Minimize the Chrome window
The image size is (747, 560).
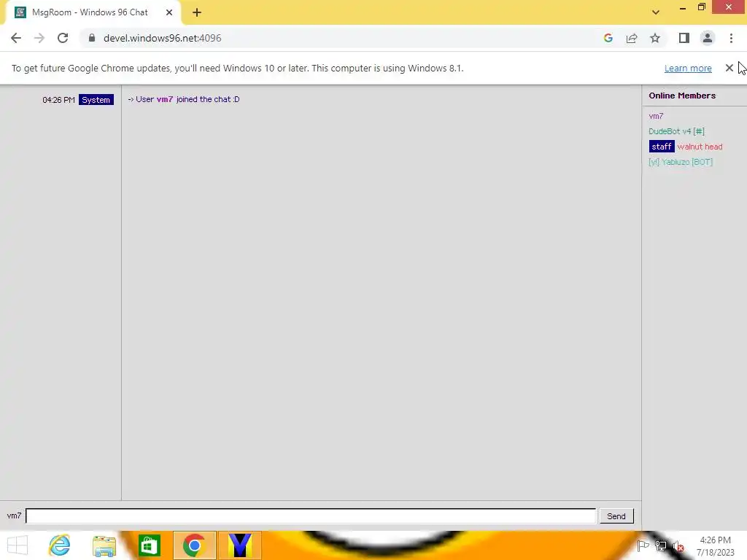point(683,7)
